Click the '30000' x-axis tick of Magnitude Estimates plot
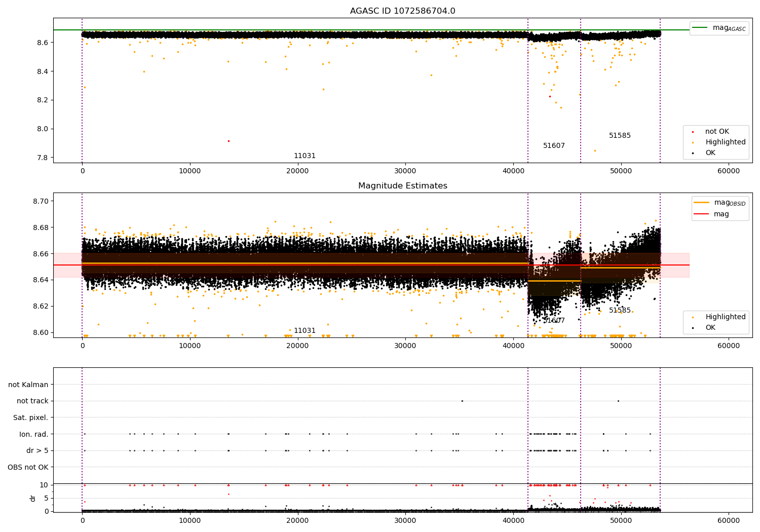Image resolution: width=760 pixels, height=532 pixels. coord(405,347)
